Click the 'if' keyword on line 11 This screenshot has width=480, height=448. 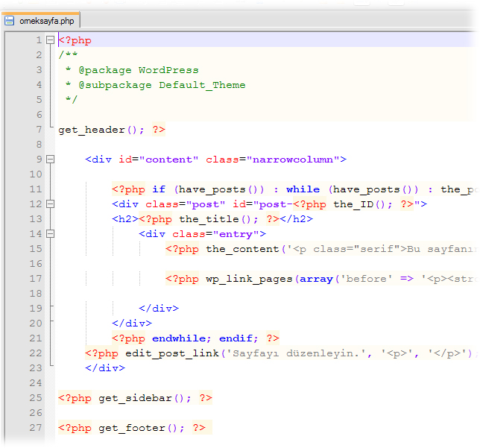coord(159,189)
